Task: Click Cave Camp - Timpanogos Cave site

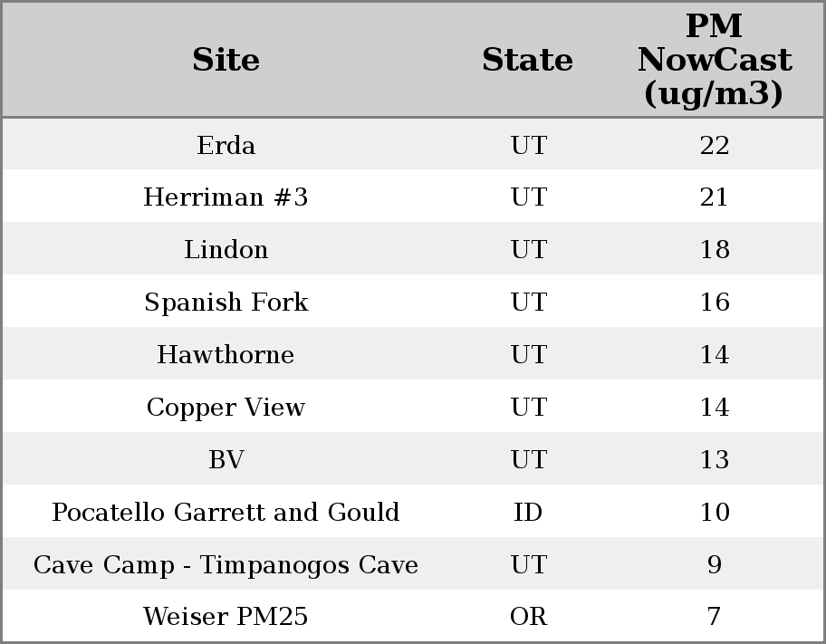Action: pos(226,565)
